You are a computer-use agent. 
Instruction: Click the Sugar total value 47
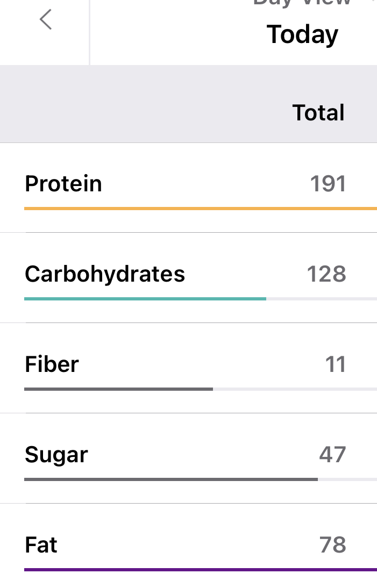click(x=332, y=455)
